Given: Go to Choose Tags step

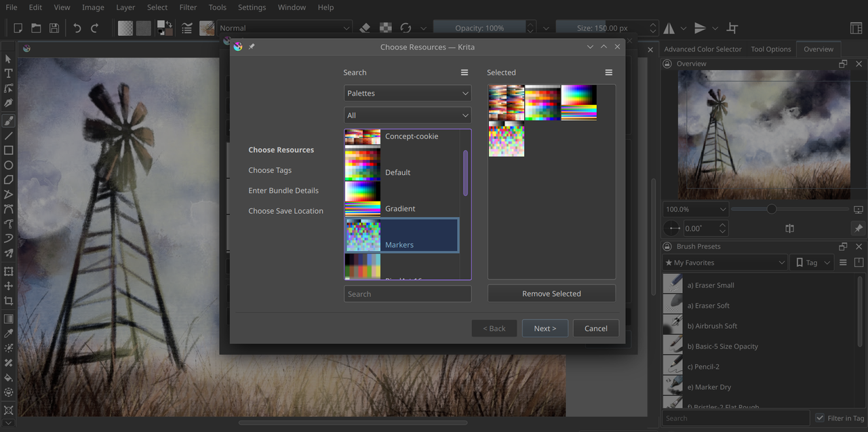Looking at the screenshot, I should [270, 170].
